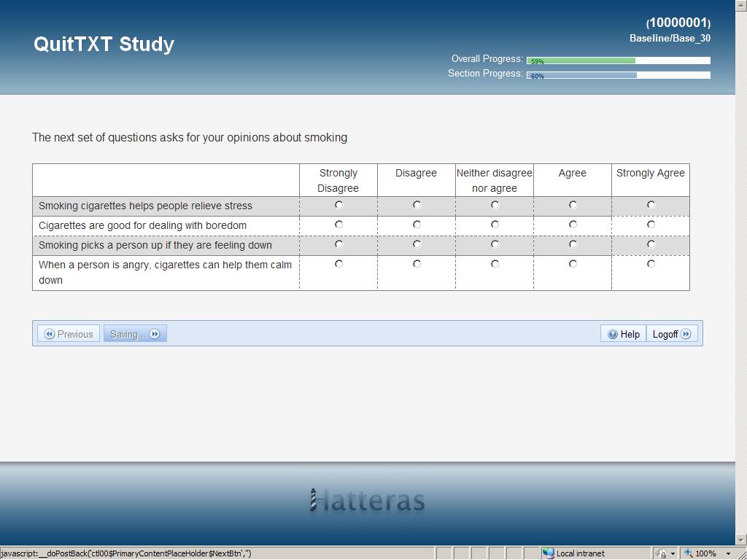Click the scrollbar down arrow

coord(741,540)
